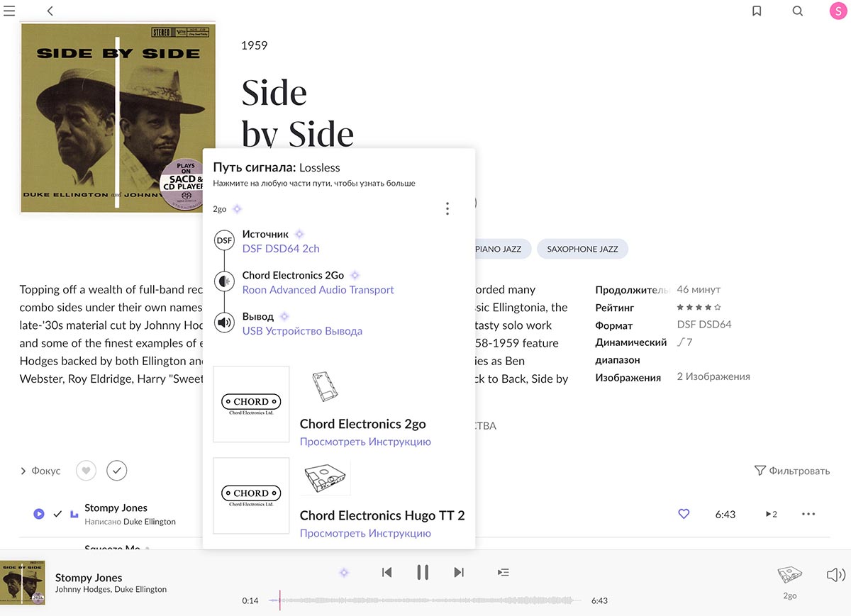
Task: Select the SAXOPHONE JAZZ genre tag
Action: point(582,249)
